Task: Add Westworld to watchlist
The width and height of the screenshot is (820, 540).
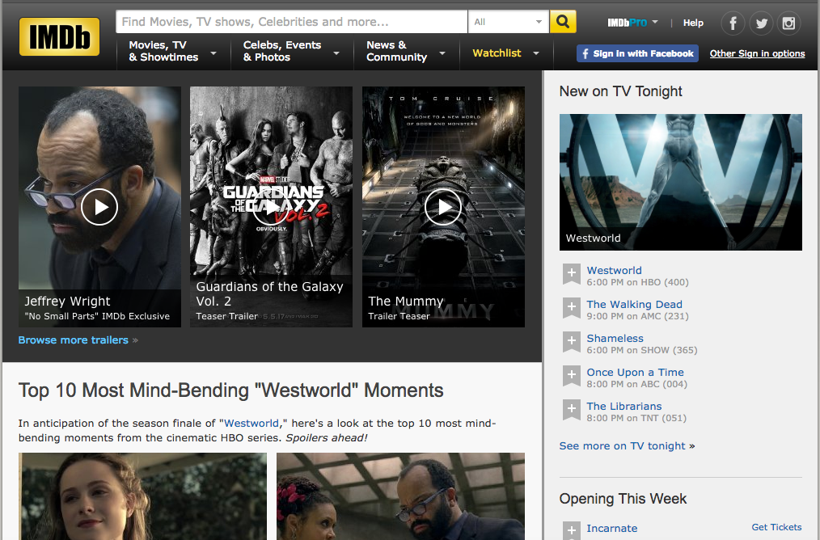Action: coord(572,274)
